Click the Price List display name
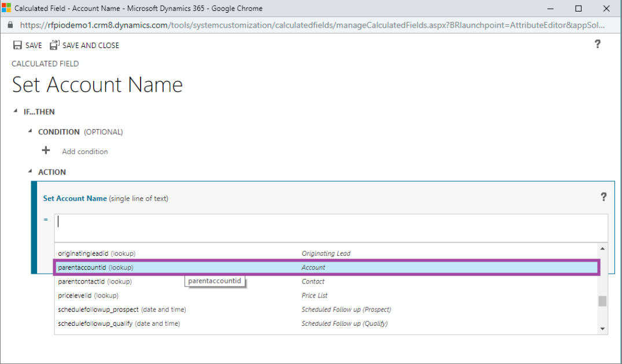 314,296
